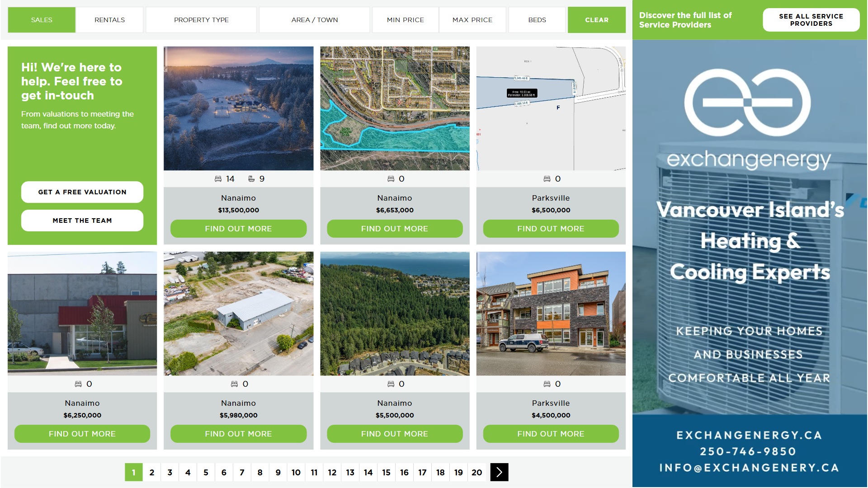
Task: Open the snowy aerial estate photo
Action: tap(238, 108)
